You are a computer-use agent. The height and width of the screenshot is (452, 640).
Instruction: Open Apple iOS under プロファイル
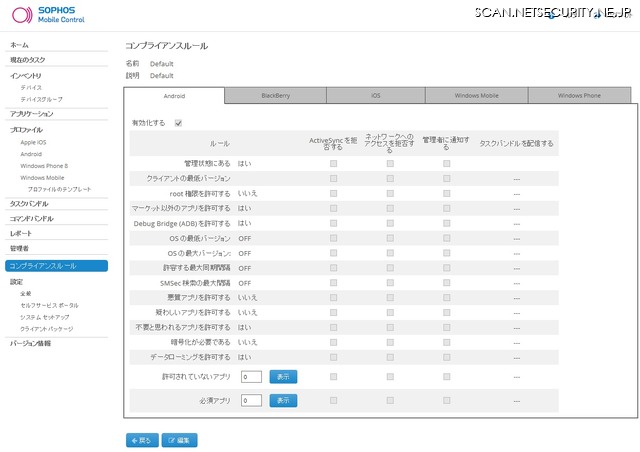[34, 143]
